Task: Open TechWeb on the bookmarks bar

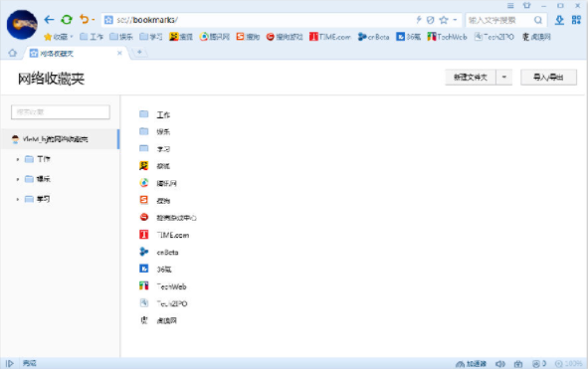Action: click(x=447, y=37)
